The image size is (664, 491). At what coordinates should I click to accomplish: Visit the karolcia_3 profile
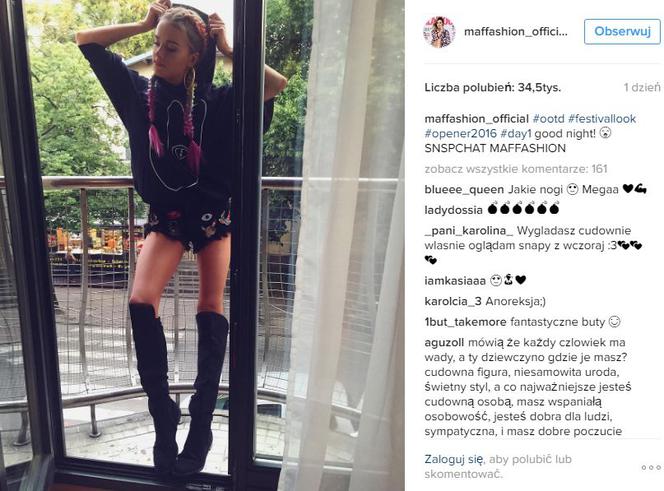tap(453, 301)
